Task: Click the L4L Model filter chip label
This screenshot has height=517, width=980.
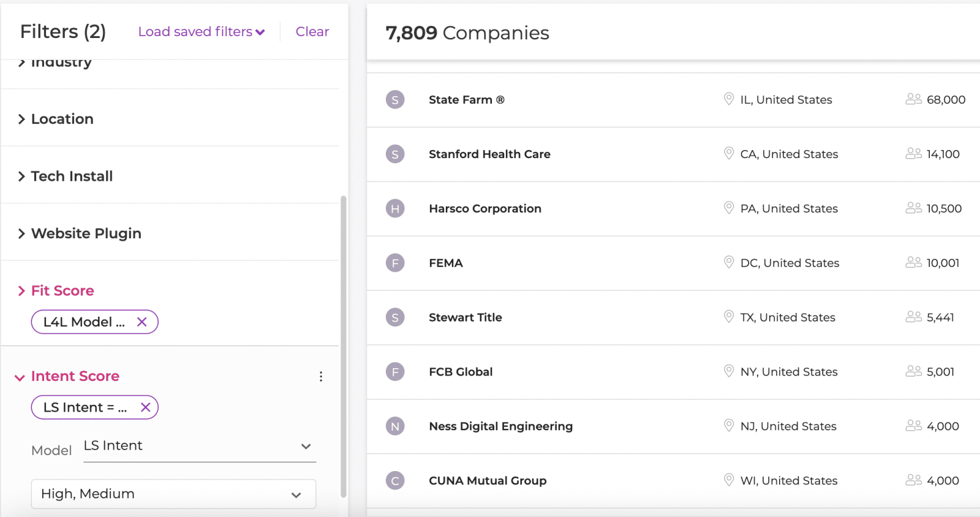Action: pyautogui.click(x=84, y=322)
